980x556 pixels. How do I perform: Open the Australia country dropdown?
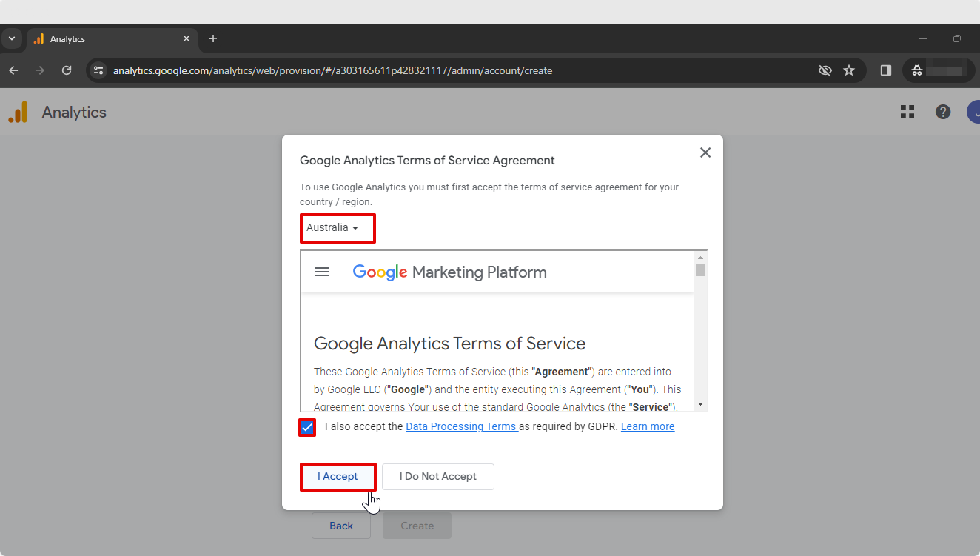point(333,227)
